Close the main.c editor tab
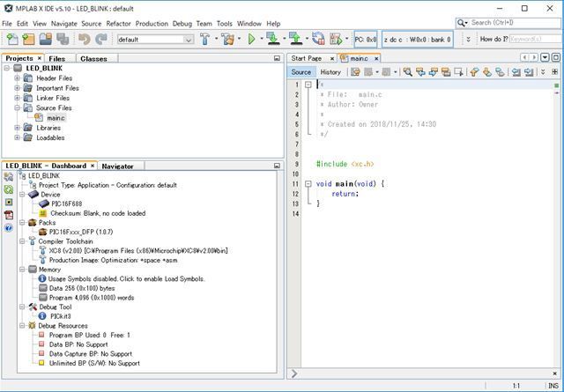The image size is (564, 392). (x=376, y=59)
